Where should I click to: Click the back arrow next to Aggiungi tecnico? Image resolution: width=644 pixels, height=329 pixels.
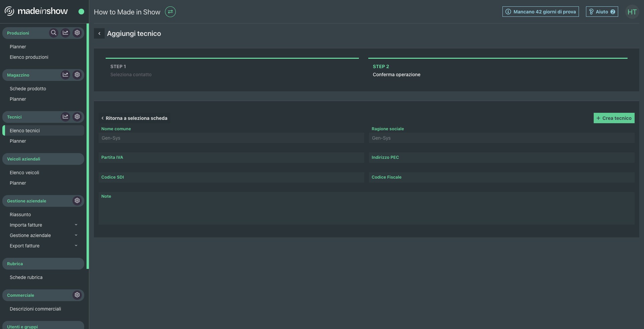99,34
